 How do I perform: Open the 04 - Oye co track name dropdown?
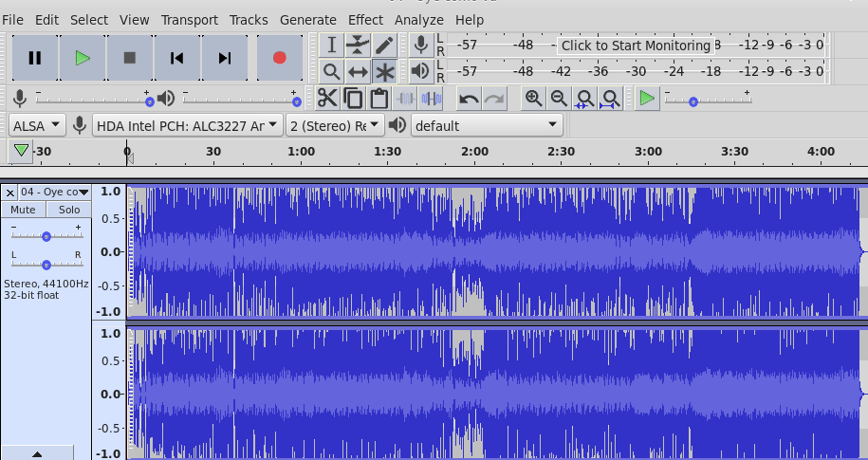click(55, 193)
